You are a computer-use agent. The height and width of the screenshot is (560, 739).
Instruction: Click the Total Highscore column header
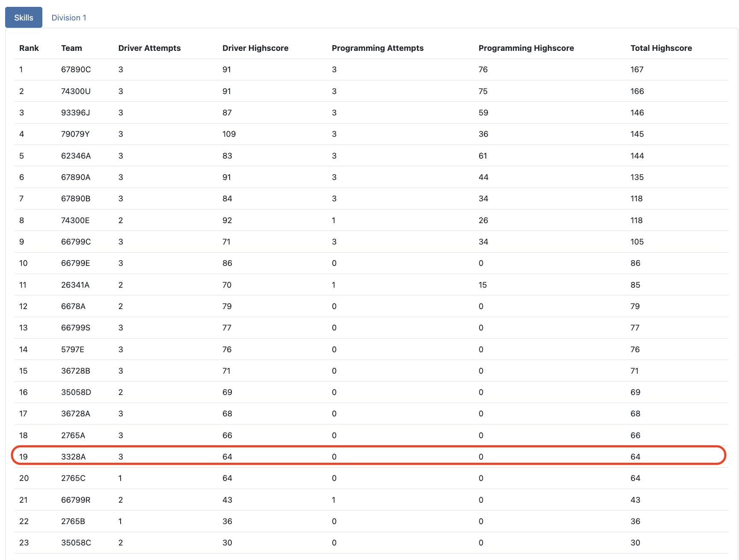pos(661,48)
